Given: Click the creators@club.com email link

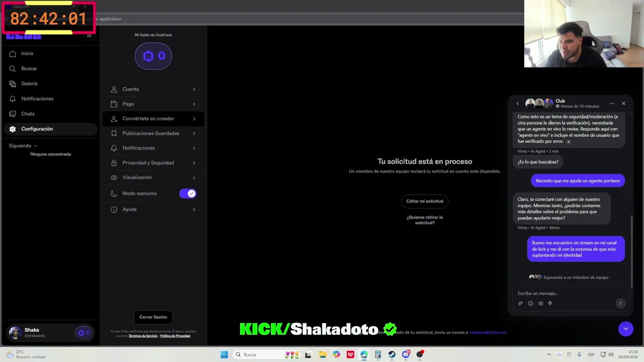Looking at the screenshot, I should (x=488, y=332).
